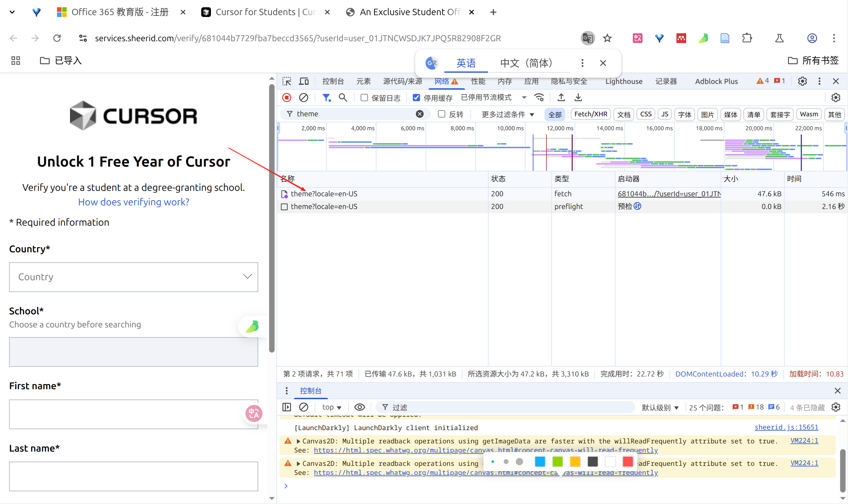848x504 pixels.
Task: Select 英语 language in translate popup
Action: pos(466,63)
